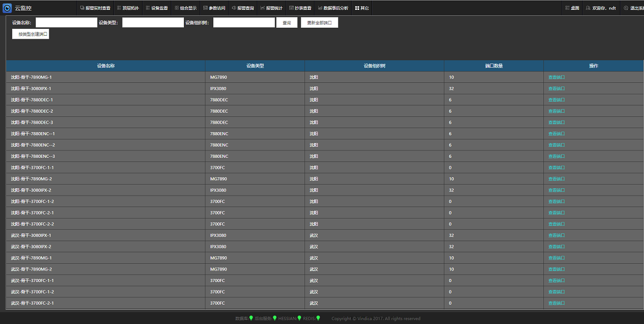
Task: Open 报警实时查看 menu
Action: point(95,8)
